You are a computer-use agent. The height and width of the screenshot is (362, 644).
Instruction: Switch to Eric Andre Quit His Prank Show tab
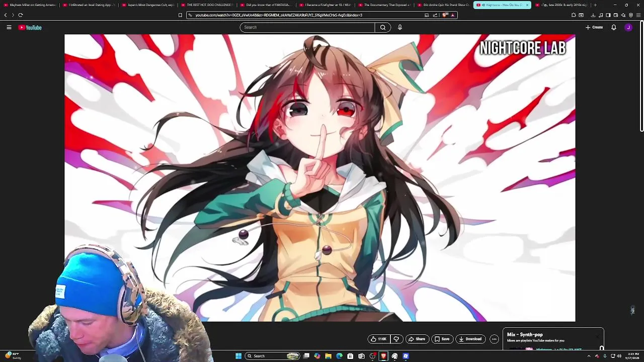click(443, 5)
